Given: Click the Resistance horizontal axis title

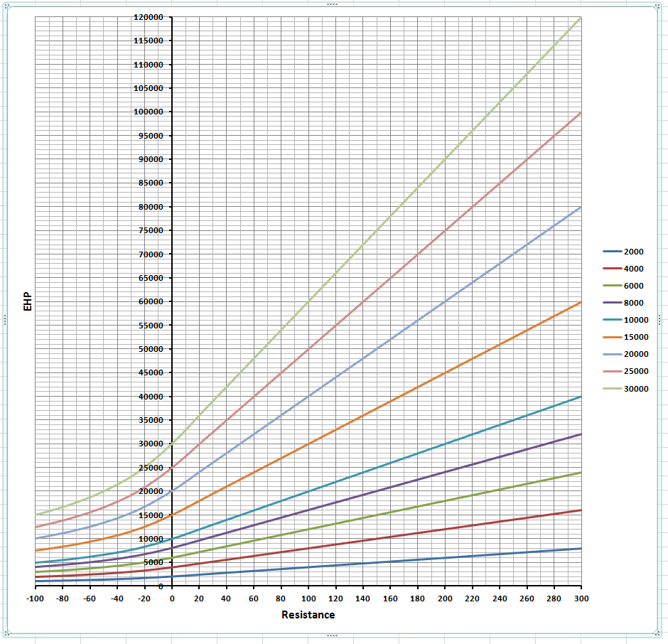Looking at the screenshot, I should pos(308,615).
